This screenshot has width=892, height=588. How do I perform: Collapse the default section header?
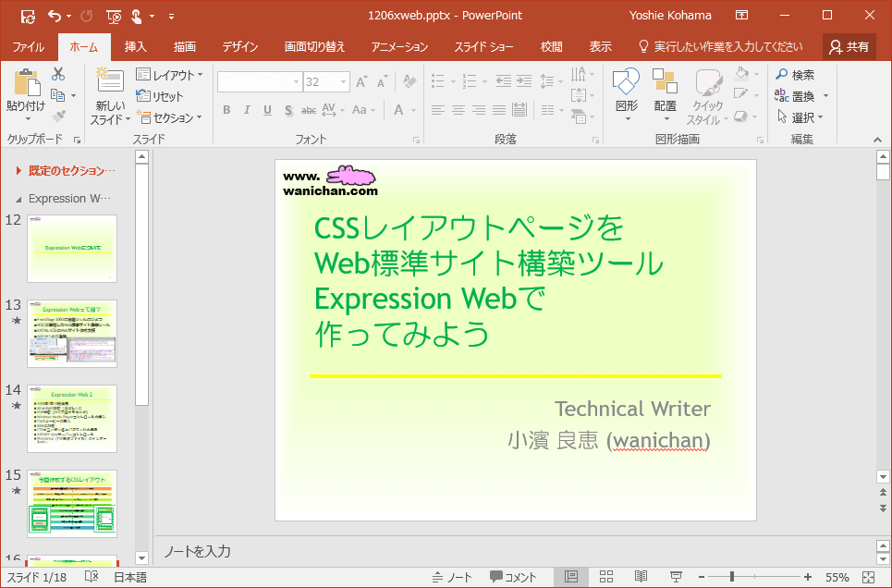click(x=18, y=170)
